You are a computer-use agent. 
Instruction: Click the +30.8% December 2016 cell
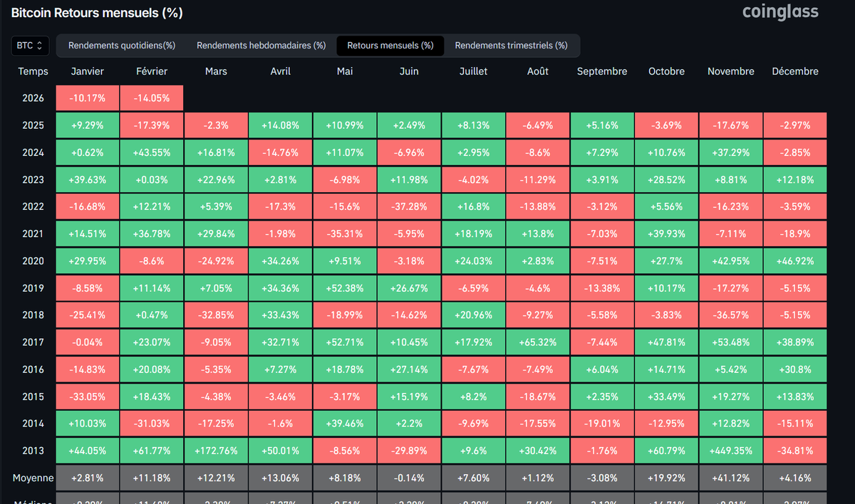point(795,369)
